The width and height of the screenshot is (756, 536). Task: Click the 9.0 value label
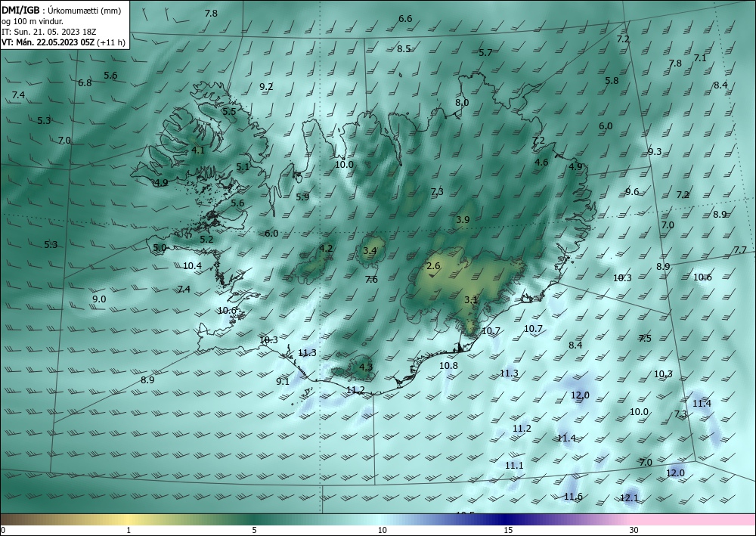pyautogui.click(x=99, y=299)
